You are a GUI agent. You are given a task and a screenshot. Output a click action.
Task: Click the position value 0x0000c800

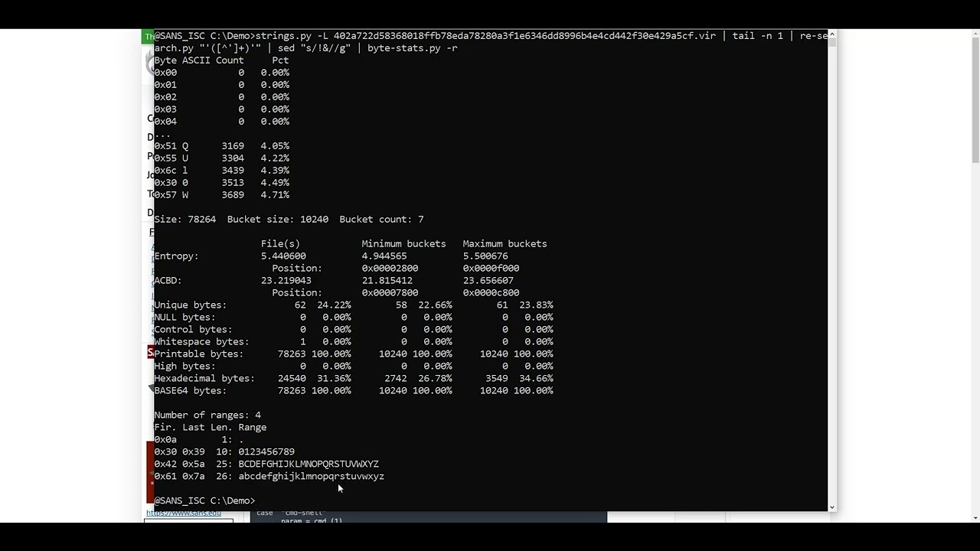491,292
